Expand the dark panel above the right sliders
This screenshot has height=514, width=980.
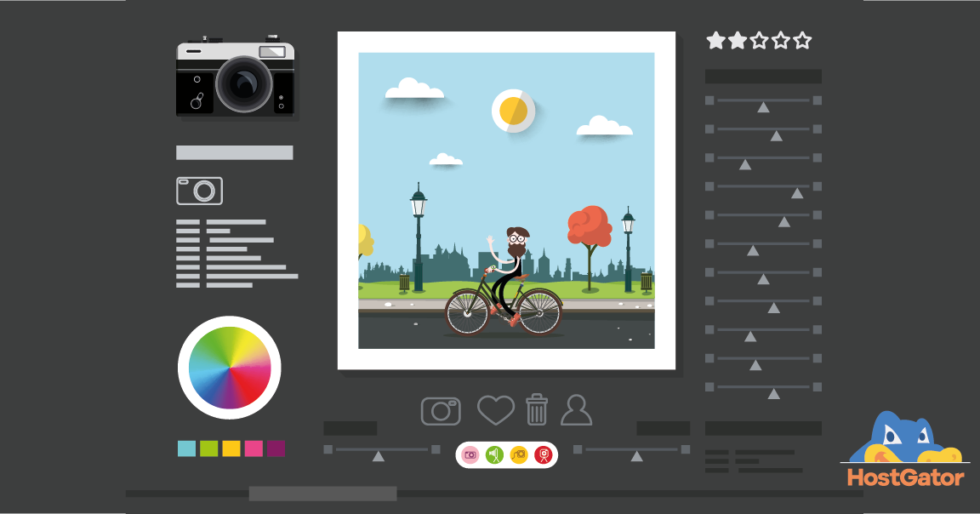[762, 75]
